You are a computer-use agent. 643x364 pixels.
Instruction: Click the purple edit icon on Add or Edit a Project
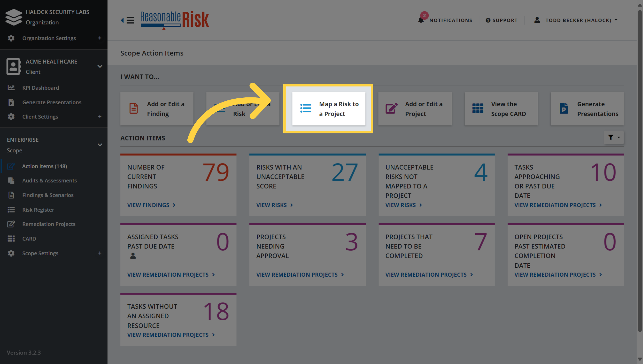(x=392, y=108)
